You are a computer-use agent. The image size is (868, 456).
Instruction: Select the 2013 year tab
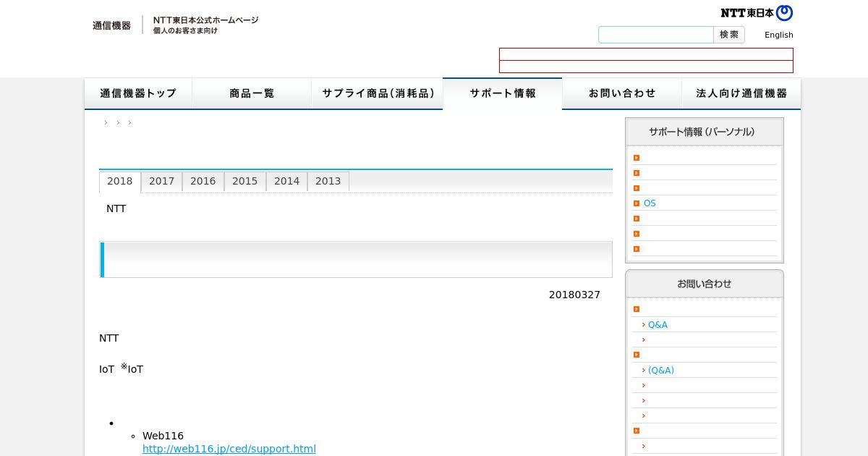[328, 182]
